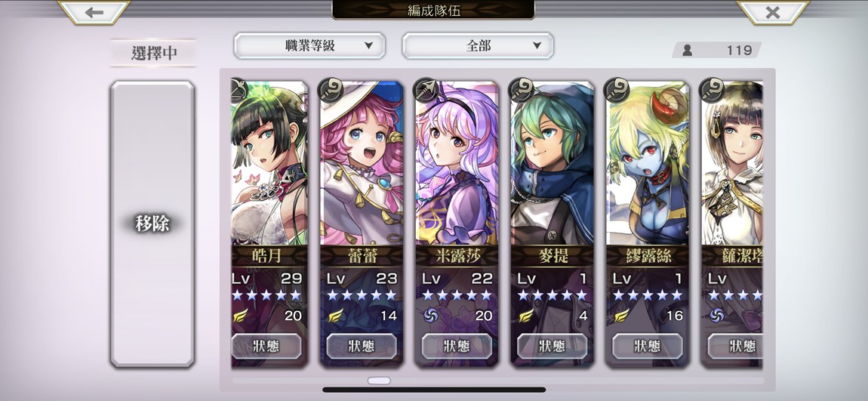Click the wing element icon on 繆露絲 card
Screen dimensions: 868x401
pyautogui.click(x=622, y=316)
